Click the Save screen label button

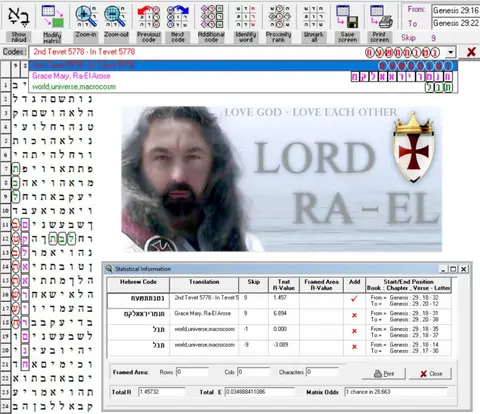tap(347, 37)
